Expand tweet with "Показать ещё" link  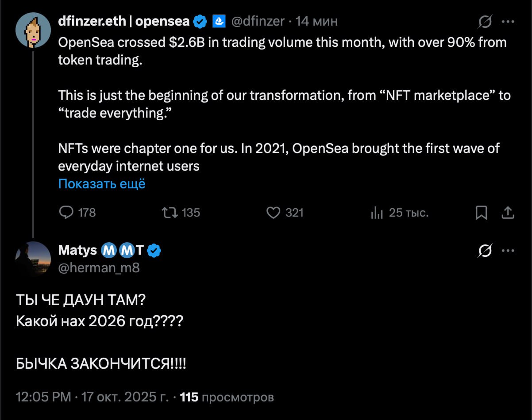coord(102,184)
